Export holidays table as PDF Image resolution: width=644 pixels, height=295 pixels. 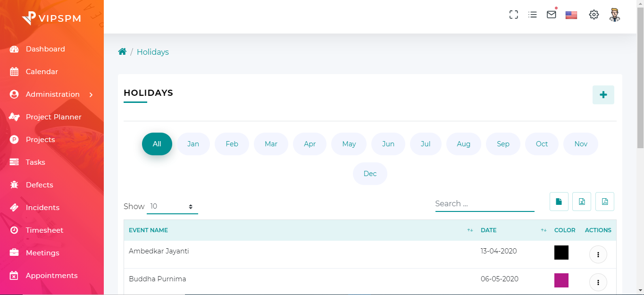(604, 202)
